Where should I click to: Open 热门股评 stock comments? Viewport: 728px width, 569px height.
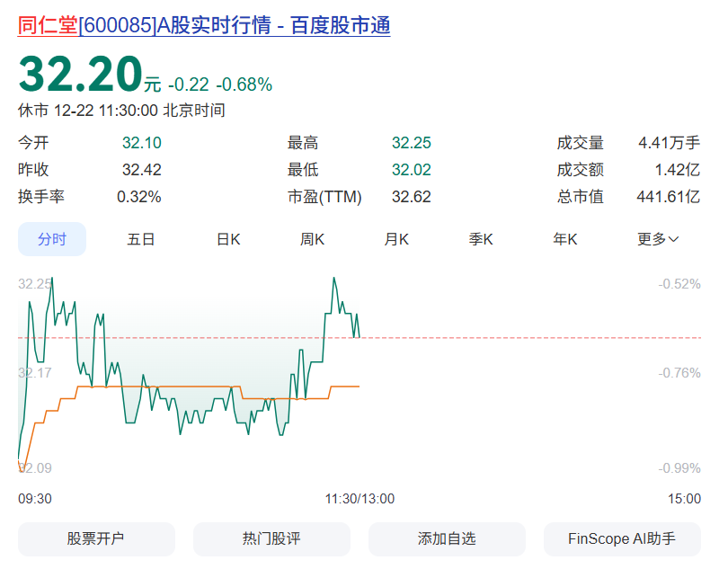click(271, 539)
